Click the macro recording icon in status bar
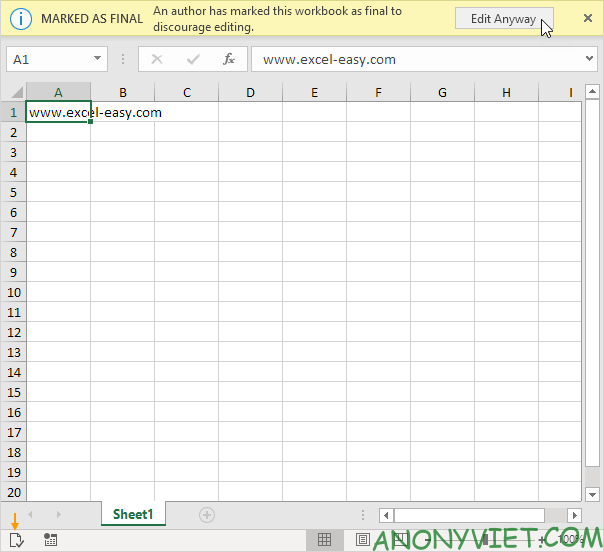This screenshot has width=604, height=552. point(50,540)
